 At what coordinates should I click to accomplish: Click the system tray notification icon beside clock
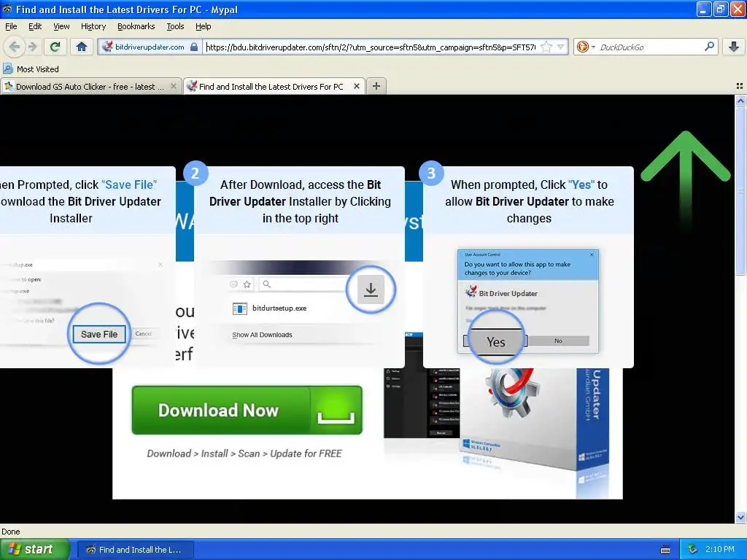click(692, 550)
